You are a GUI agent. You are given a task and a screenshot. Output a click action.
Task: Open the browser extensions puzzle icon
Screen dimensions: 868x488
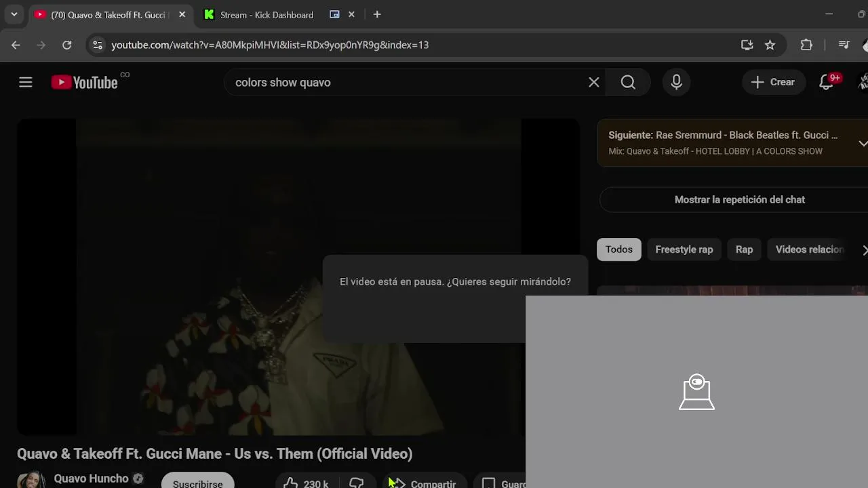tap(806, 45)
